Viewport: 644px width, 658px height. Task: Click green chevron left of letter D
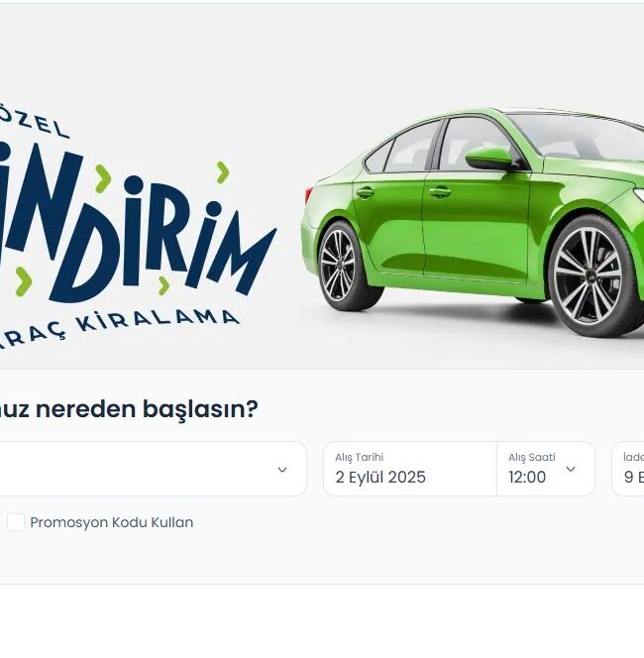pyautogui.click(x=24, y=281)
